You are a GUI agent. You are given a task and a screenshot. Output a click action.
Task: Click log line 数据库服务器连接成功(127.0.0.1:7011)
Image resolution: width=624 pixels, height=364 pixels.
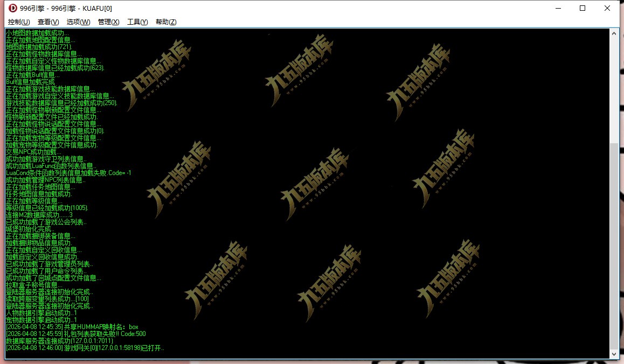click(x=59, y=341)
